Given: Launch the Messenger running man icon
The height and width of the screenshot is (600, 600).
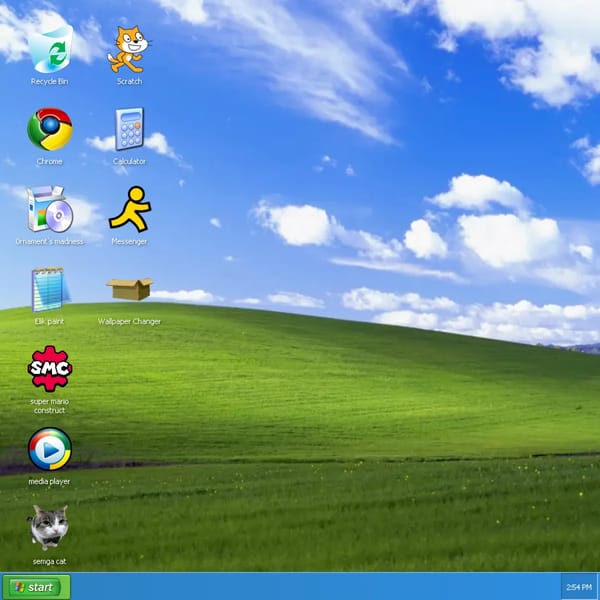Looking at the screenshot, I should (x=130, y=209).
